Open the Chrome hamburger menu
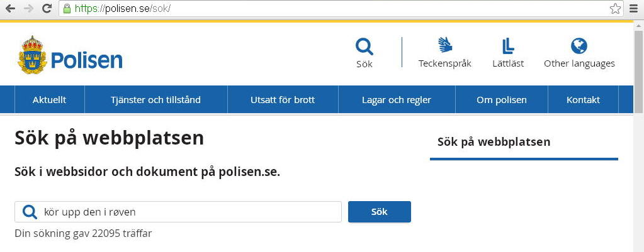 click(x=634, y=8)
